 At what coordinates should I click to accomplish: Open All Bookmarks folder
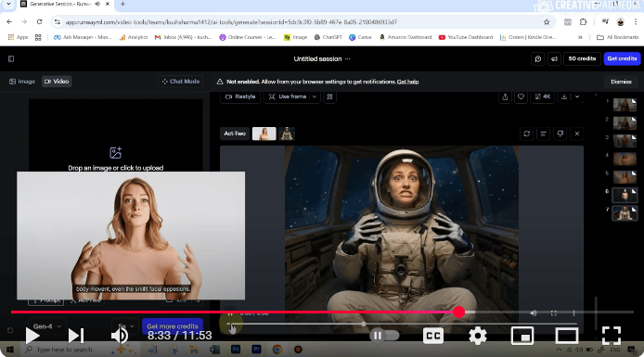coord(618,37)
